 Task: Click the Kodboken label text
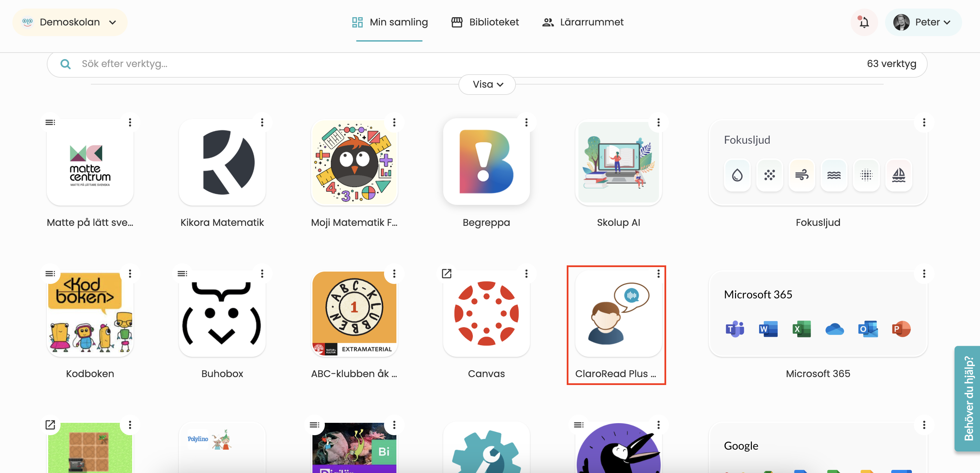[x=90, y=374]
